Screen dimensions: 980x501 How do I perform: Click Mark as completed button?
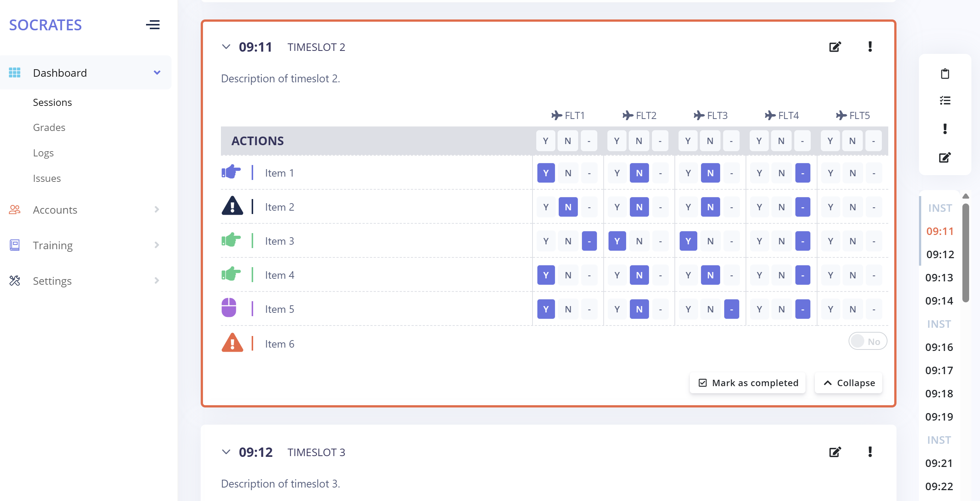coord(747,383)
